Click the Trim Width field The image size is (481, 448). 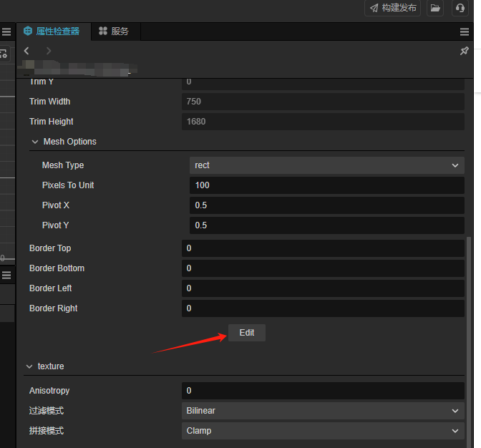pos(323,102)
